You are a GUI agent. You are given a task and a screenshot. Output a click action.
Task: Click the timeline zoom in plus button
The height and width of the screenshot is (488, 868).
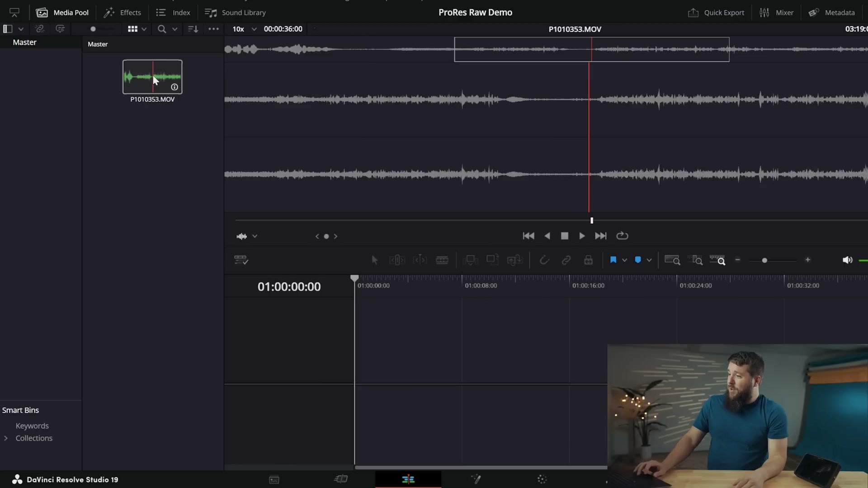click(x=808, y=260)
